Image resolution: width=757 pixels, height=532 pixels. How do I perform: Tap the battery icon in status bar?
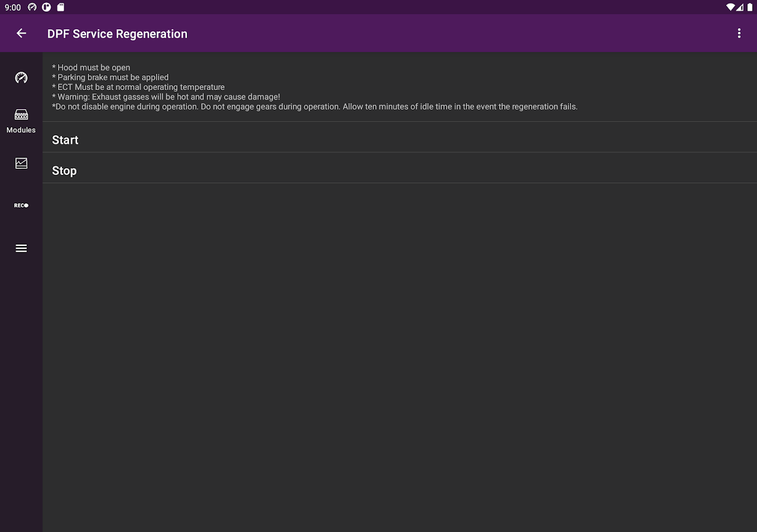coord(750,7)
